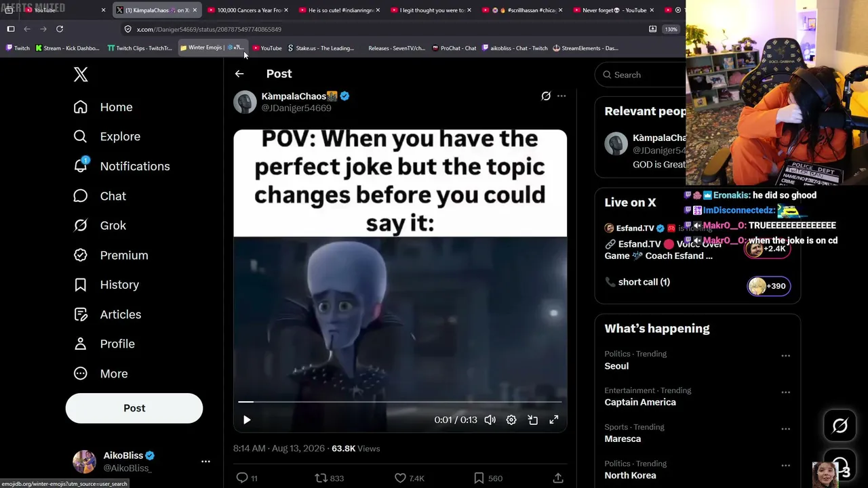The height and width of the screenshot is (488, 868).
Task: Open more options for Captain America trend
Action: pyautogui.click(x=785, y=392)
